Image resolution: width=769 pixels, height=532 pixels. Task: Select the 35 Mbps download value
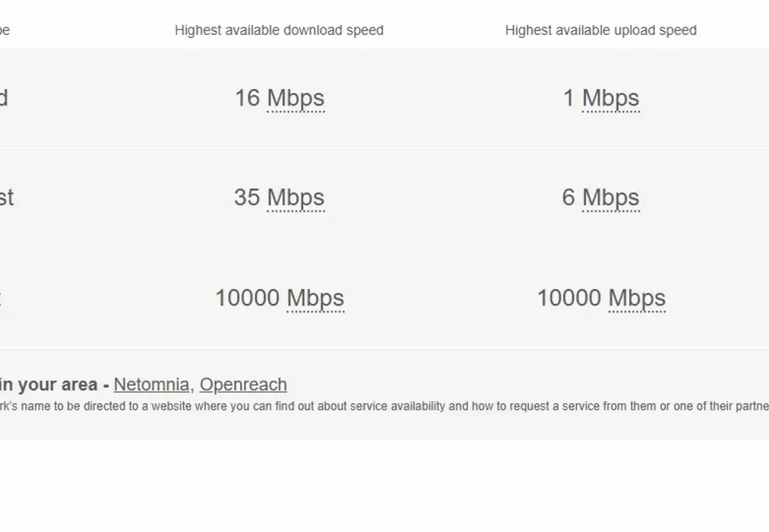pos(280,198)
